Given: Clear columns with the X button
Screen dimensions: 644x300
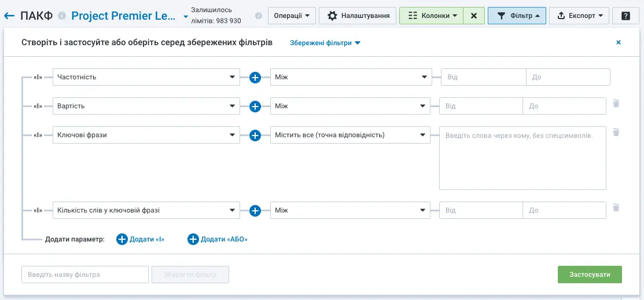Looking at the screenshot, I should coord(474,16).
